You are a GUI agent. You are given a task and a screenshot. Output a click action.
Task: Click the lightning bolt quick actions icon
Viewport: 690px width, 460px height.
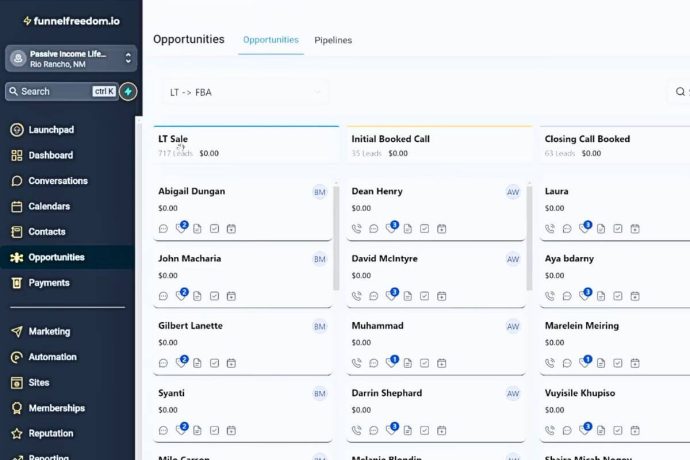[x=128, y=91]
